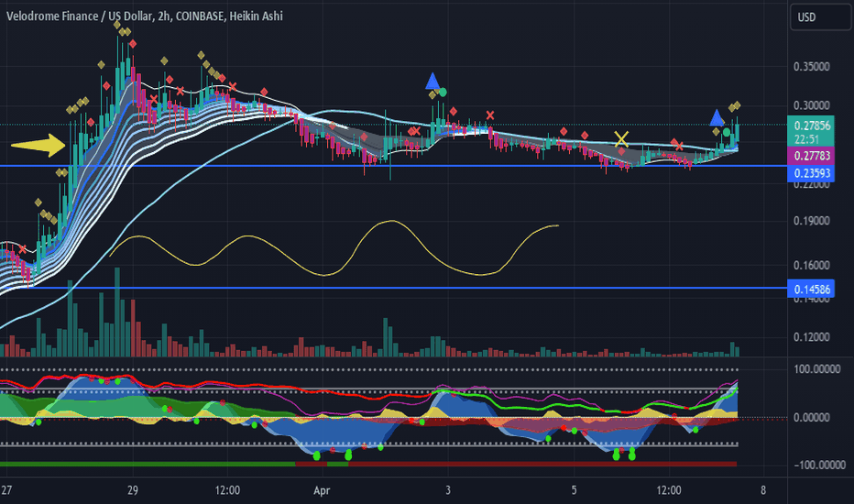Click the 22:51 candle countdown label
854x504 pixels.
[x=806, y=139]
